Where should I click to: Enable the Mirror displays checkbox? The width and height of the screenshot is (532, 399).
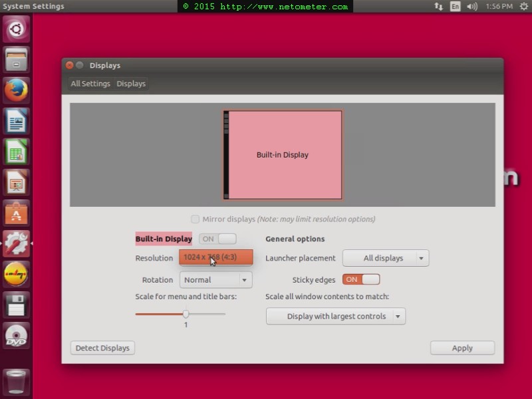pyautogui.click(x=196, y=219)
